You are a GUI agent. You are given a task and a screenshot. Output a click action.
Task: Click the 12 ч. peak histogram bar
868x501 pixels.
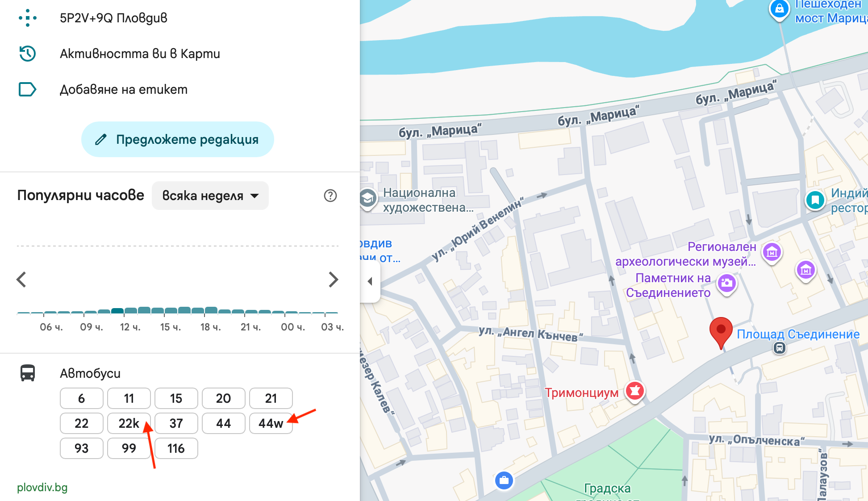(117, 311)
